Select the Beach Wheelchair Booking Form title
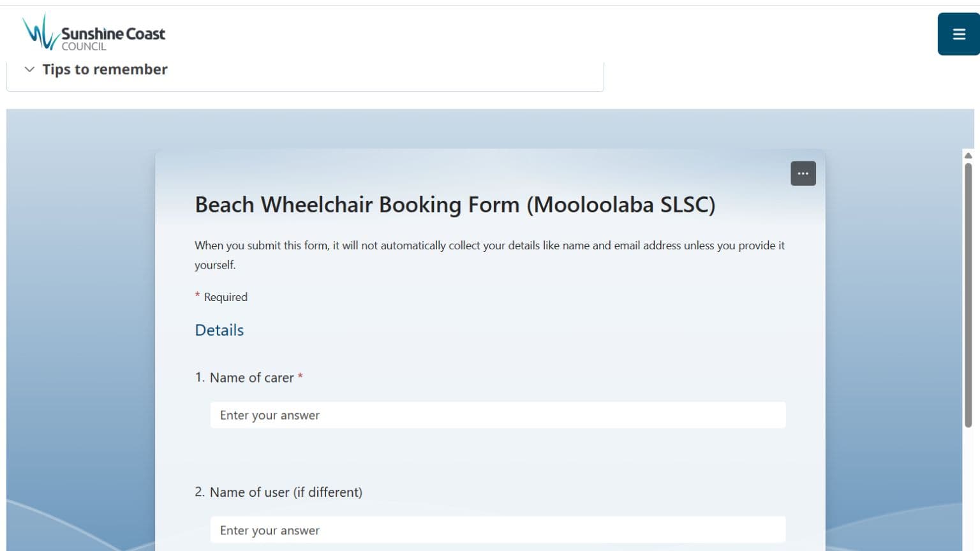The height and width of the screenshot is (551, 980). point(455,205)
